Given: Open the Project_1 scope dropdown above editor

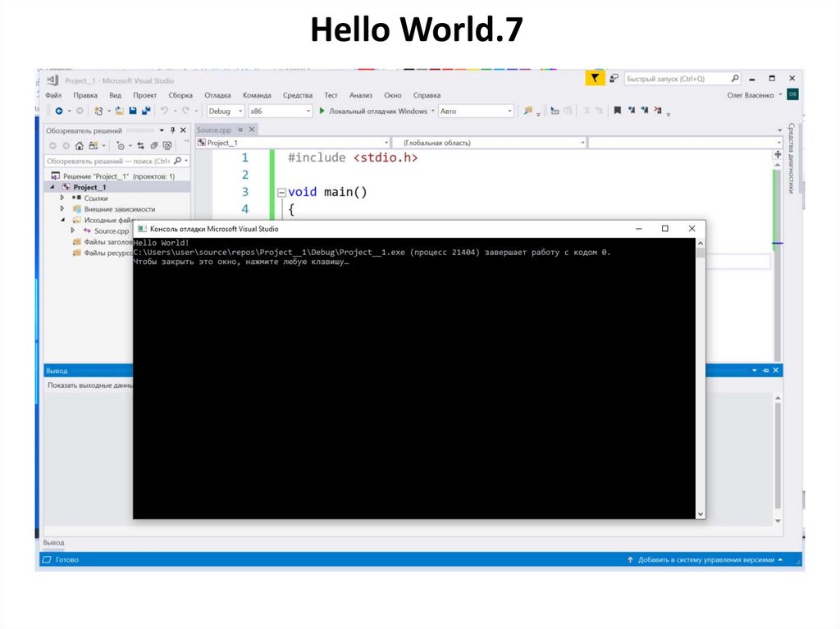Looking at the screenshot, I should 293,143.
